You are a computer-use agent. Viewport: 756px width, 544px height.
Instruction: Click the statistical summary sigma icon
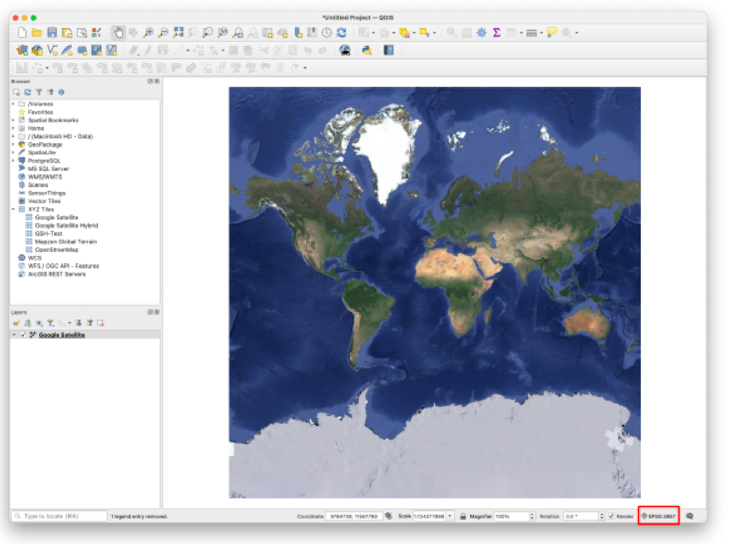[496, 32]
